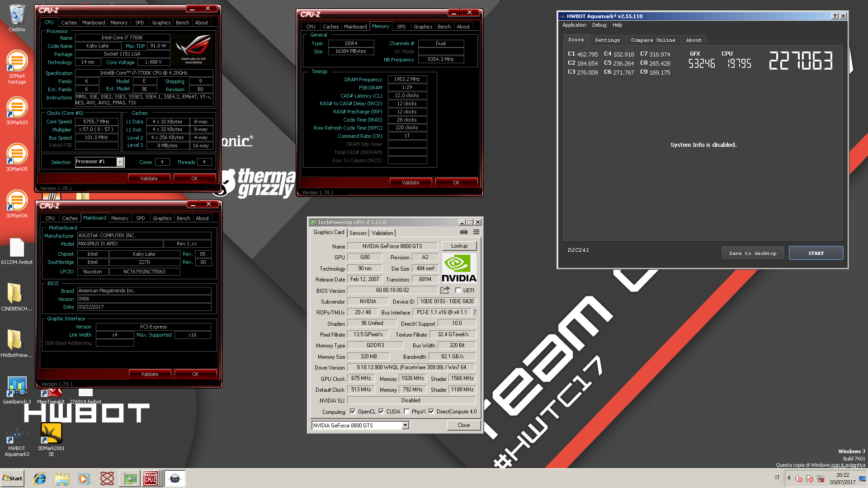Viewport: 868px width, 488px height.
Task: Click the START button in Aquamark
Action: (x=816, y=253)
